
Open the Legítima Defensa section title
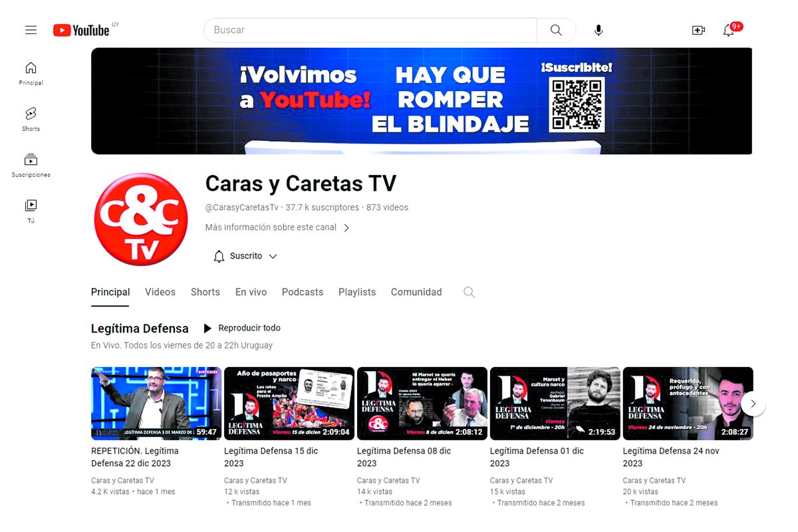pyautogui.click(x=140, y=329)
